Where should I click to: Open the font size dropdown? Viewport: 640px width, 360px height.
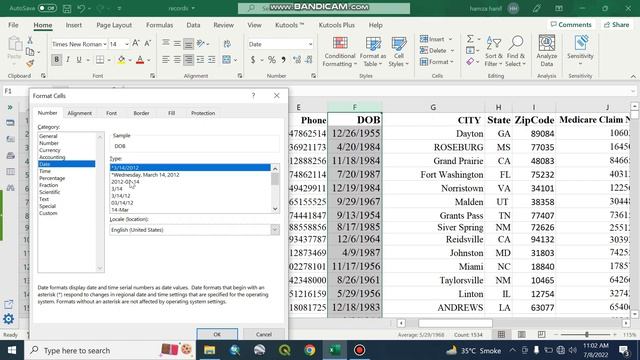tap(127, 44)
